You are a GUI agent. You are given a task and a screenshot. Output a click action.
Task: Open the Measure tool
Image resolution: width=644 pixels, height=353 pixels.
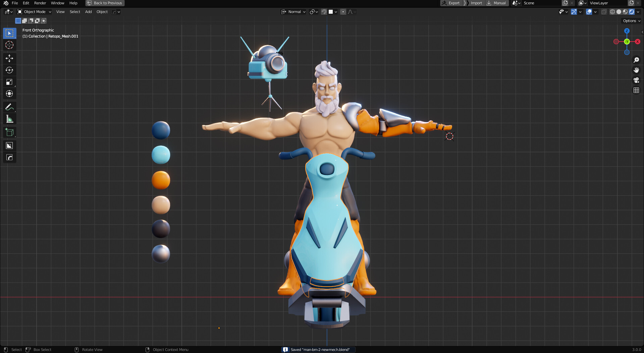[x=9, y=118]
